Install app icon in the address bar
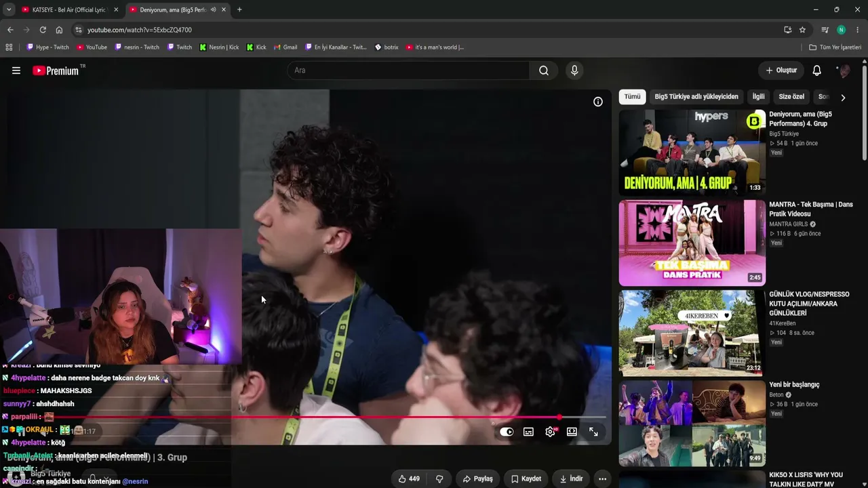 coord(787,30)
